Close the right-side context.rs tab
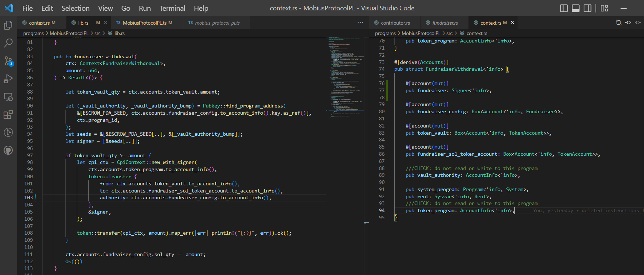This screenshot has height=275, width=644. [x=512, y=22]
